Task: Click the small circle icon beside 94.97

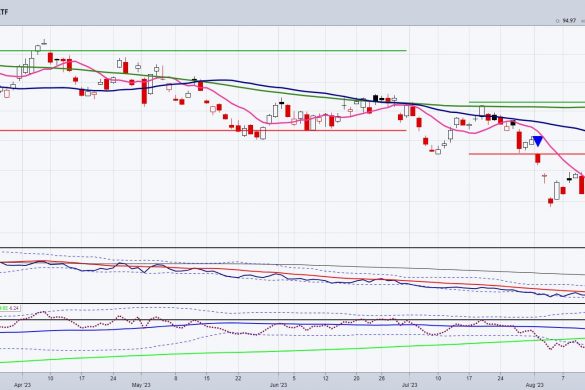Action: pos(557,21)
